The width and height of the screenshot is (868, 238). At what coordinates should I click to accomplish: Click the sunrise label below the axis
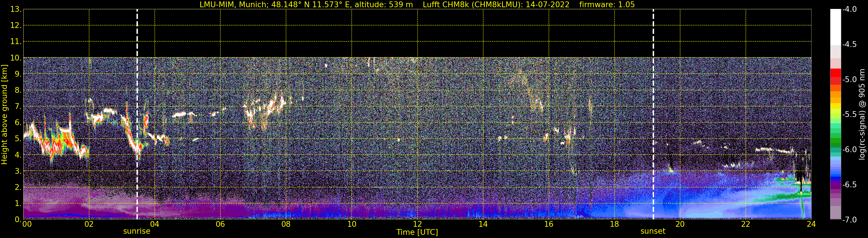136,231
